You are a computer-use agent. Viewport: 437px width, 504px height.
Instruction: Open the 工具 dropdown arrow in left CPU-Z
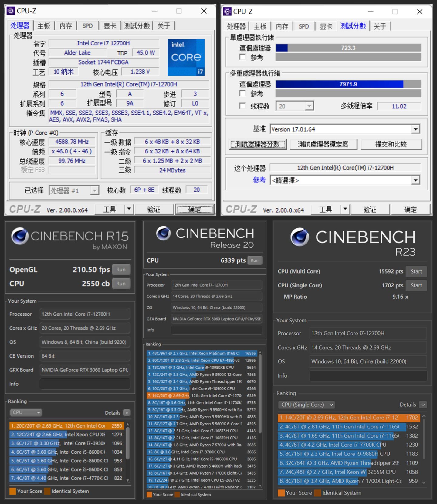click(129, 209)
